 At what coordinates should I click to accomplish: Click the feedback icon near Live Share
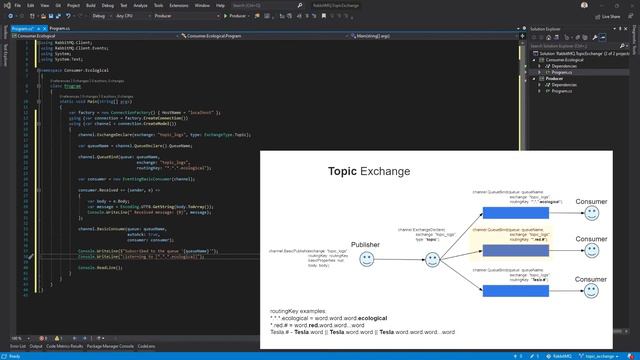[x=631, y=16]
